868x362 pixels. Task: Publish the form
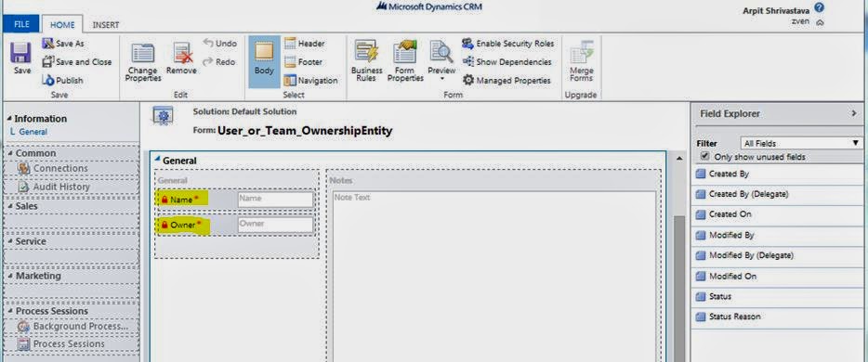[x=63, y=80]
